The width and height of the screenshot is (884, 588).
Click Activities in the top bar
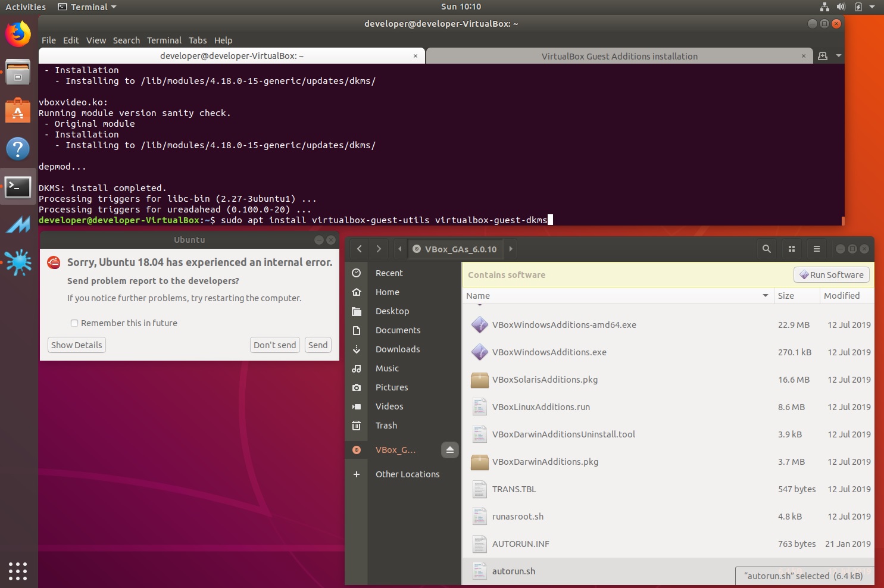26,7
